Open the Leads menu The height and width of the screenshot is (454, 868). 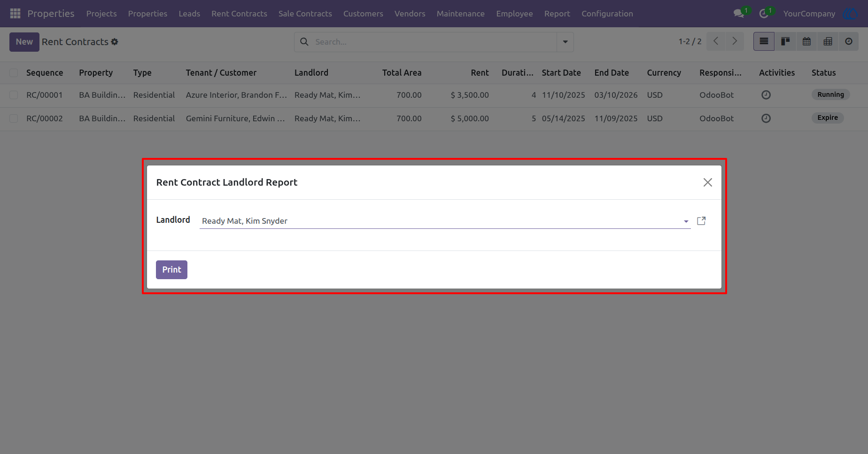click(x=189, y=14)
